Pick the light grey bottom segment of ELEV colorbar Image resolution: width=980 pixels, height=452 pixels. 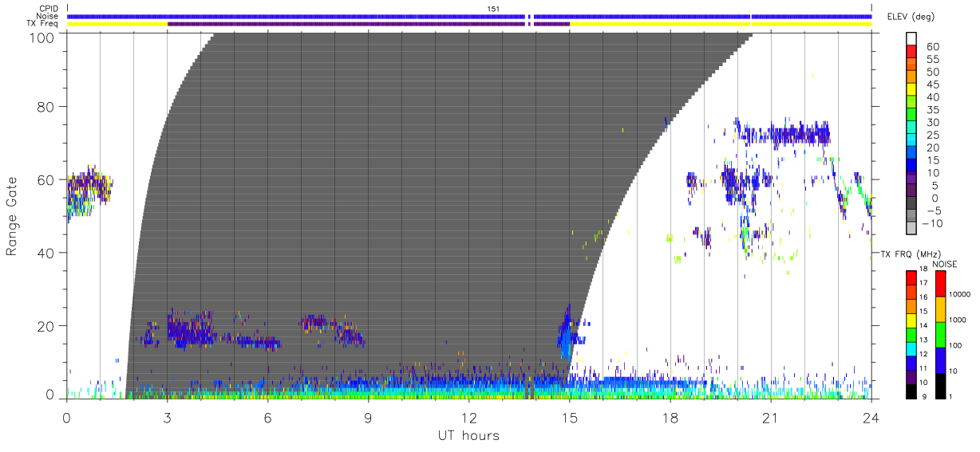tap(911, 229)
